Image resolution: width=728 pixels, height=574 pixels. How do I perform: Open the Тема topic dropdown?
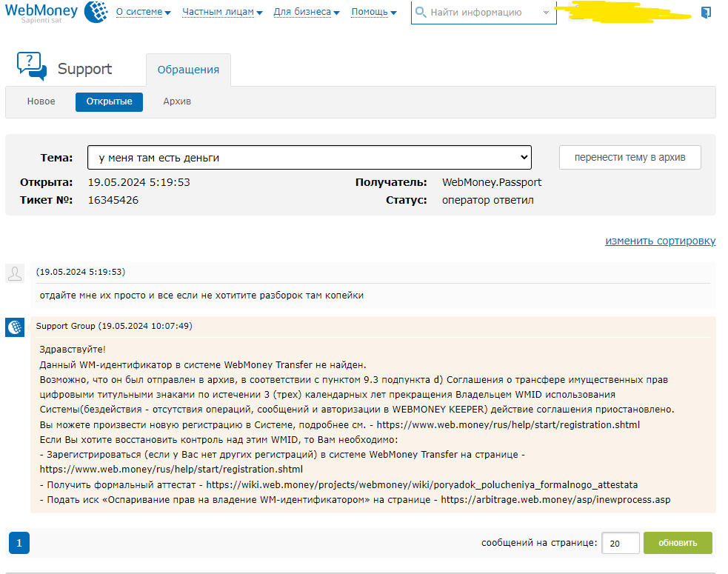point(309,158)
